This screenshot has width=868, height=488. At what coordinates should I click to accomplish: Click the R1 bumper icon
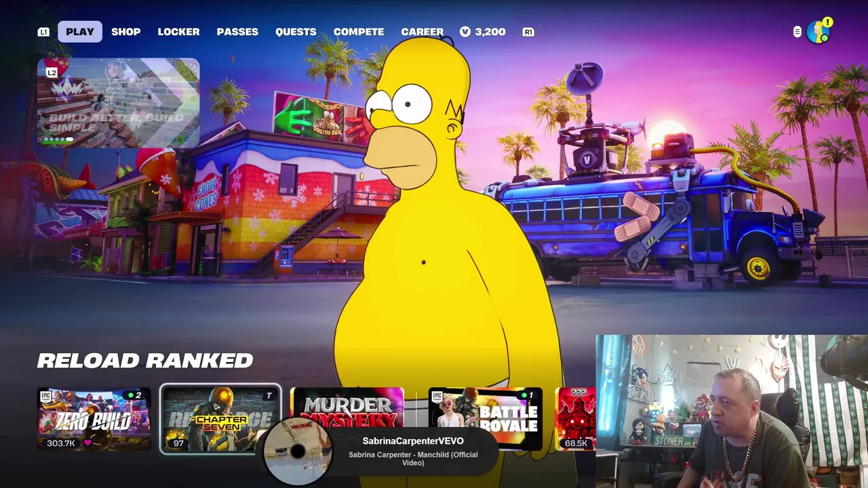click(528, 32)
